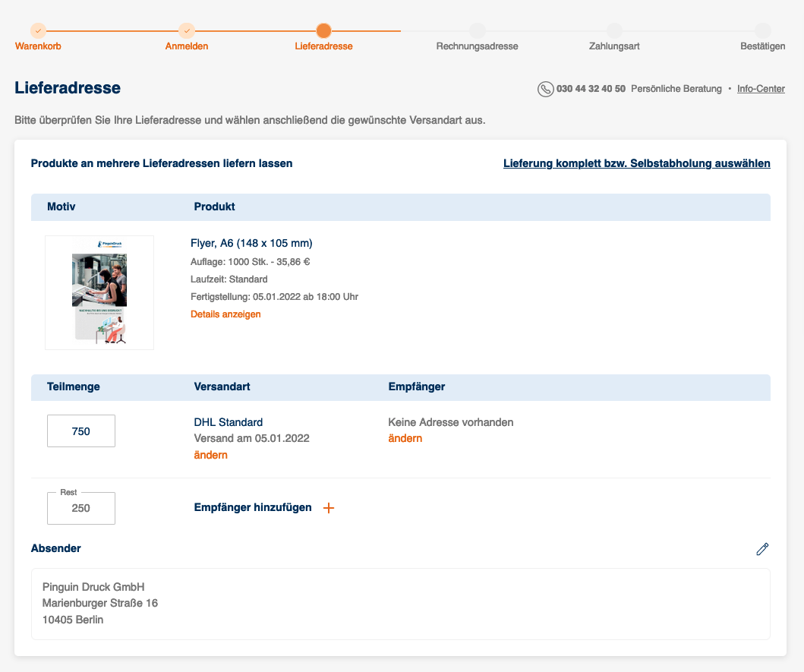Show product details via Details anzeigen
Viewport: 804px width, 672px height.
[225, 314]
